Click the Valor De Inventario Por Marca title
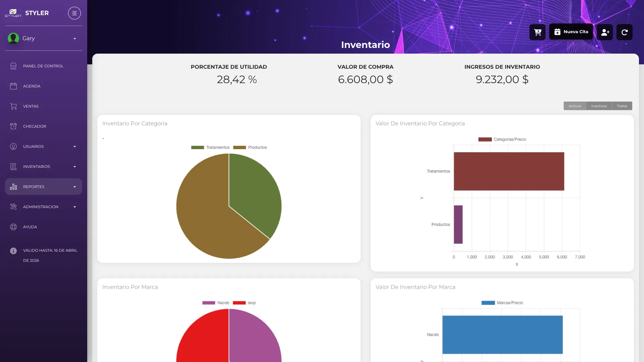The width and height of the screenshot is (644, 362). click(x=416, y=287)
